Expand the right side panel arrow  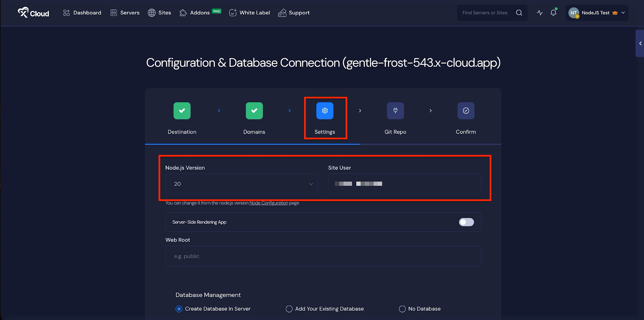click(640, 43)
